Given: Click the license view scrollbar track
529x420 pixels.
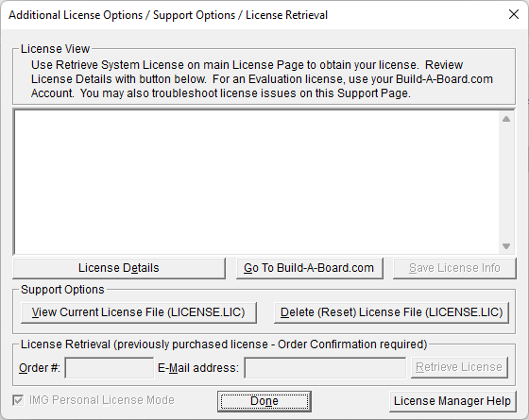Looking at the screenshot, I should (506, 182).
